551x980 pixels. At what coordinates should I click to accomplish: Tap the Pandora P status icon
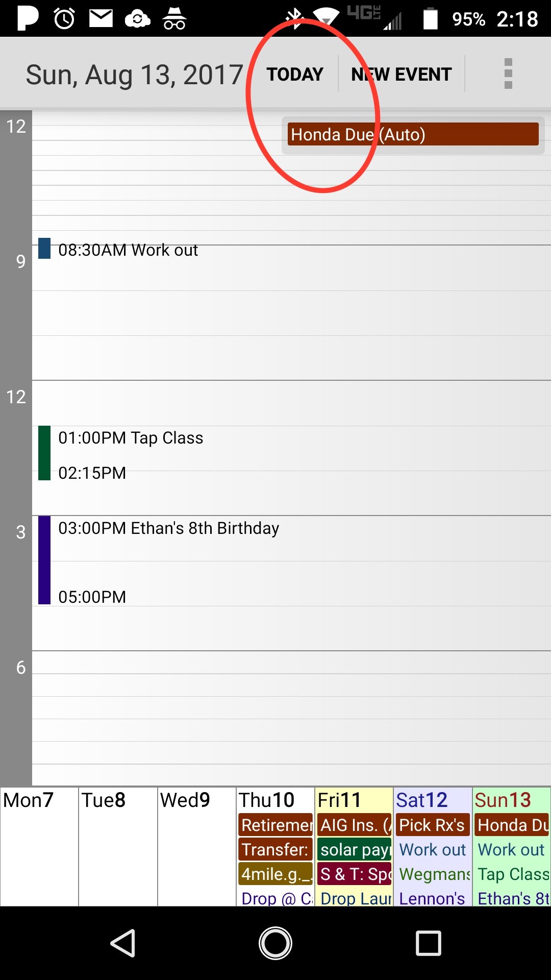[x=28, y=18]
